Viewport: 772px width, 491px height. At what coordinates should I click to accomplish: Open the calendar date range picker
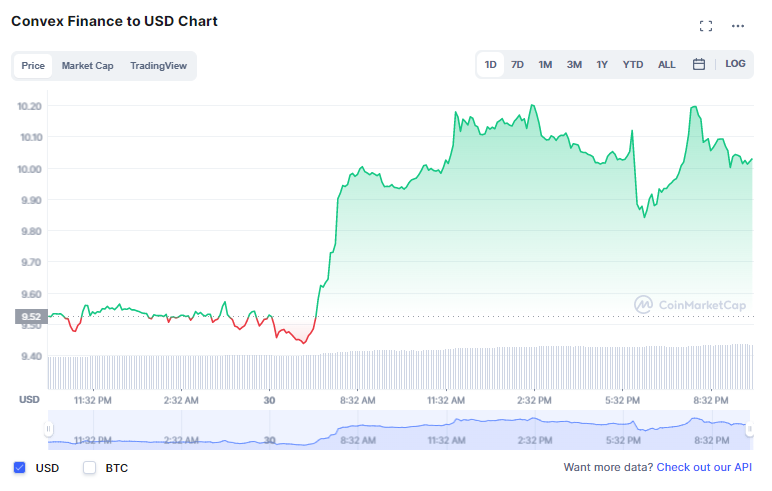[x=699, y=64]
